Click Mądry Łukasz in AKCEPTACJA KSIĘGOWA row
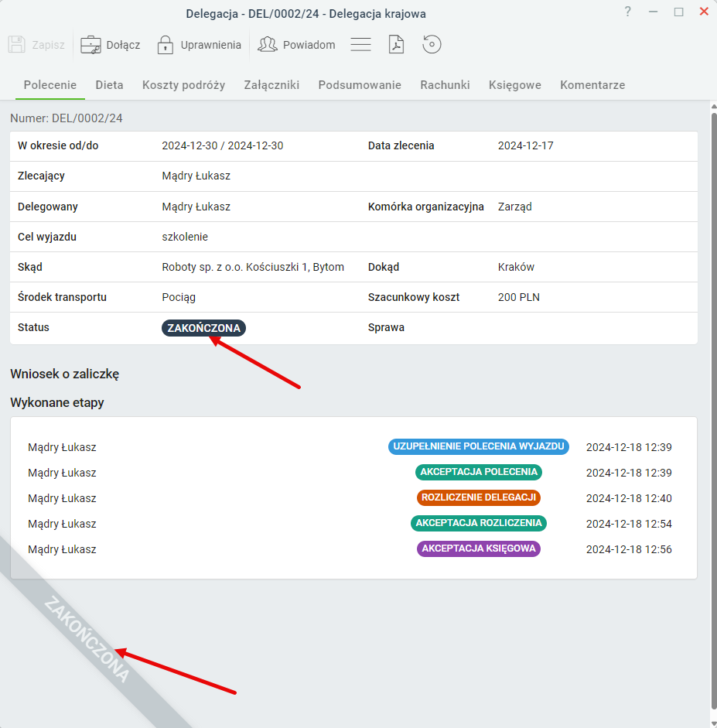Viewport: 717px width, 728px height. point(62,549)
